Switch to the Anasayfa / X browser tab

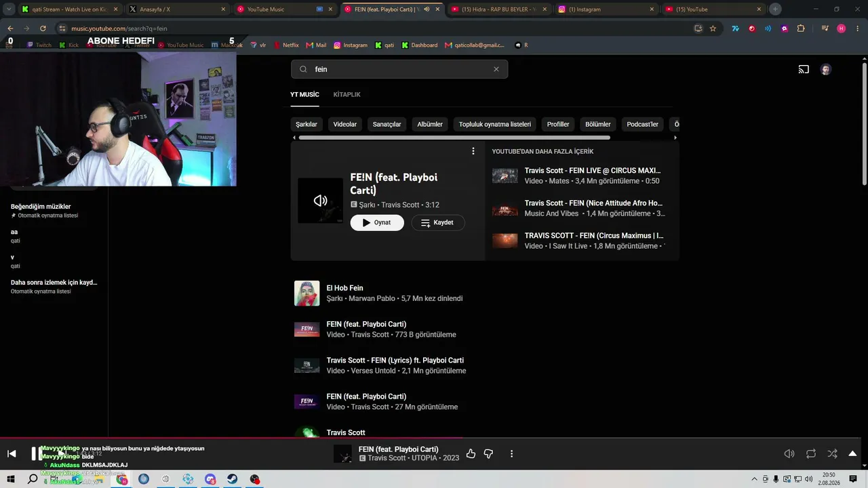(x=178, y=9)
